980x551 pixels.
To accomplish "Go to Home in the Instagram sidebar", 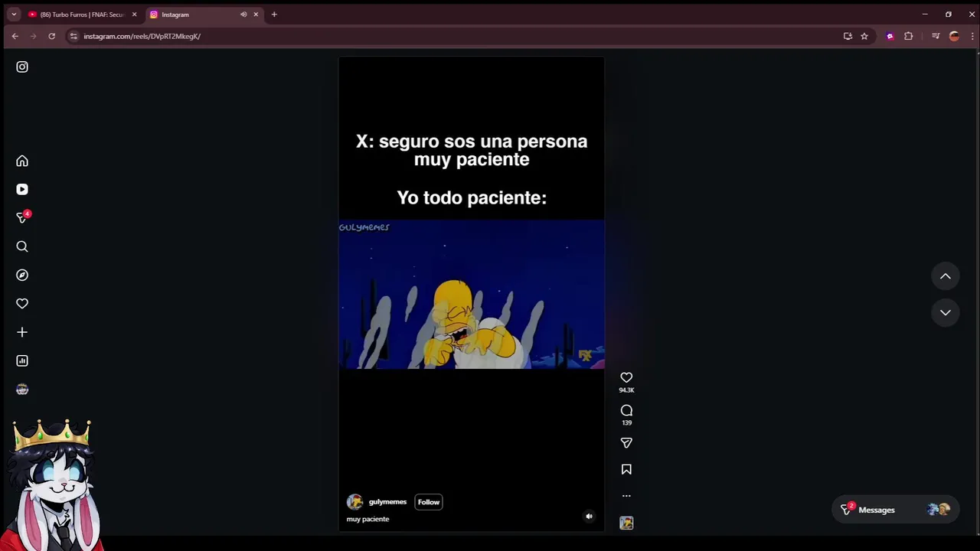I will tap(22, 161).
